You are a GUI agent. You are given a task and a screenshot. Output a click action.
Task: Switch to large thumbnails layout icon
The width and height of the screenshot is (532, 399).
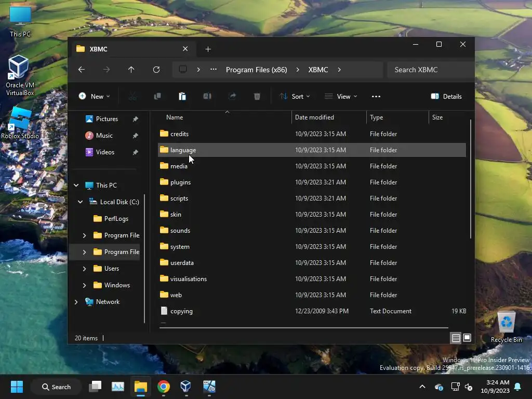pyautogui.click(x=467, y=338)
